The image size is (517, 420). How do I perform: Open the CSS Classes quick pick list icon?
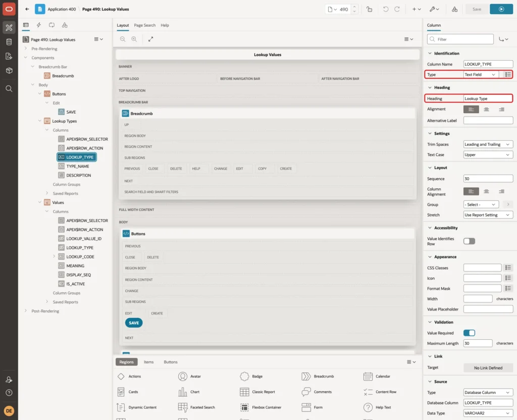click(508, 268)
